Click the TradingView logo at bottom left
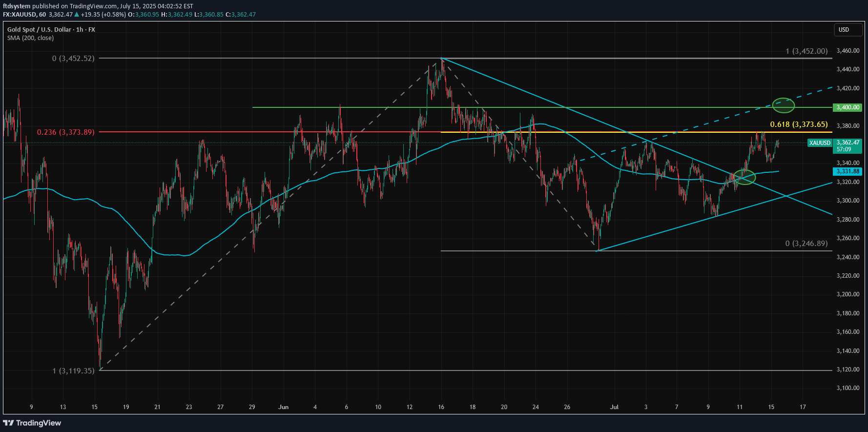This screenshot has width=868, height=432. tap(32, 423)
